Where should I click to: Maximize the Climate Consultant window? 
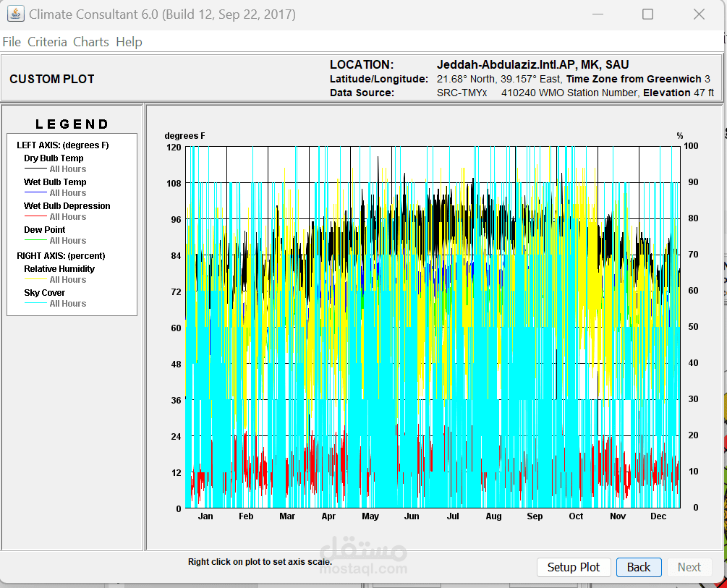(x=647, y=14)
